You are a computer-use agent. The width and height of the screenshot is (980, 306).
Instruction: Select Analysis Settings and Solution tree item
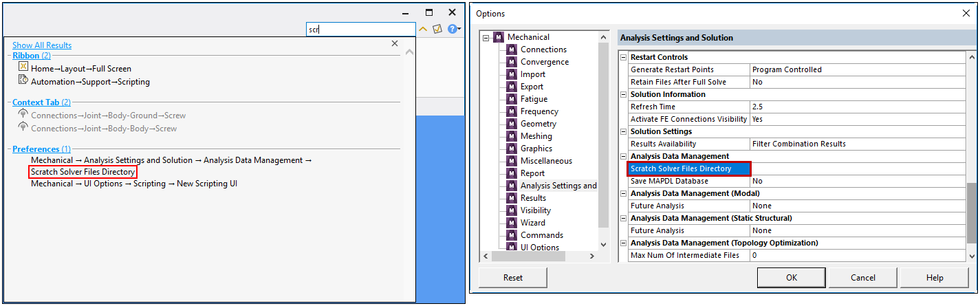point(558,186)
